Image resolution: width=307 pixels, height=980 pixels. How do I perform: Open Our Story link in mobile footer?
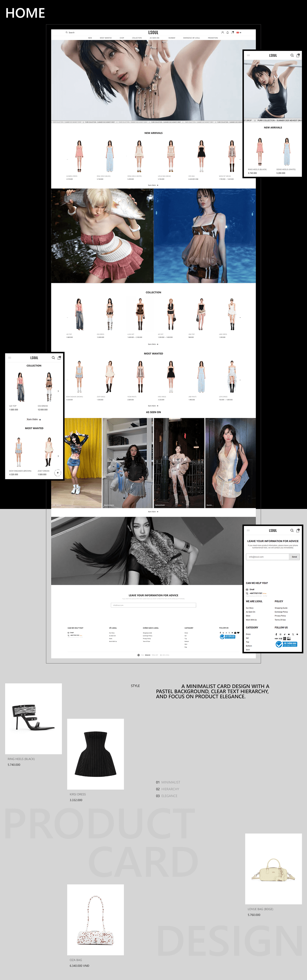pyautogui.click(x=250, y=608)
